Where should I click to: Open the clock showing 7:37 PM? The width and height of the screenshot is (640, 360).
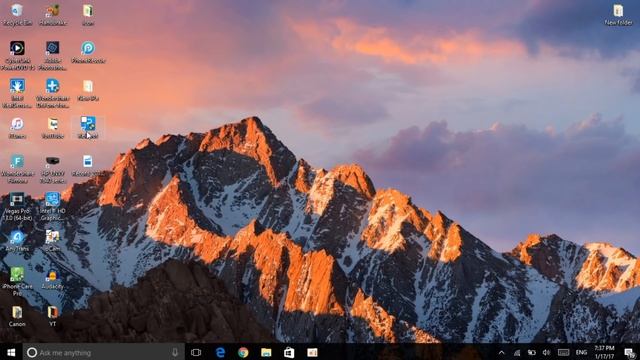[x=604, y=352]
